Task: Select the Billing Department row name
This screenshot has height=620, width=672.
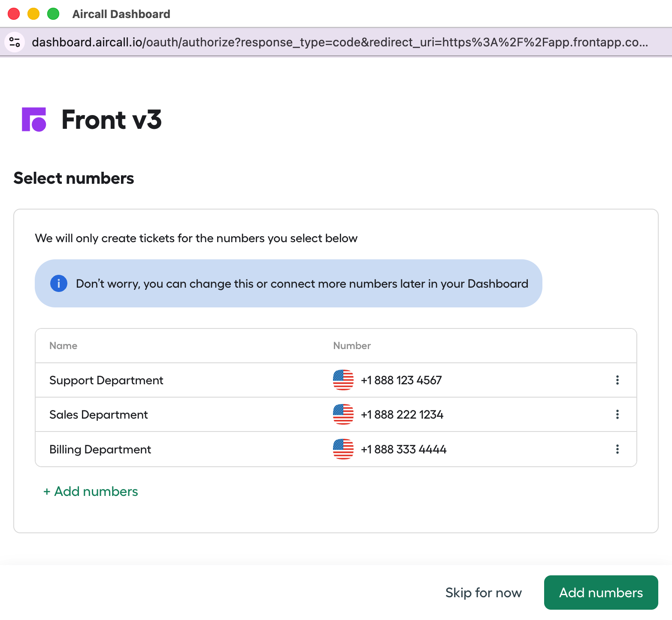Action: 100,450
